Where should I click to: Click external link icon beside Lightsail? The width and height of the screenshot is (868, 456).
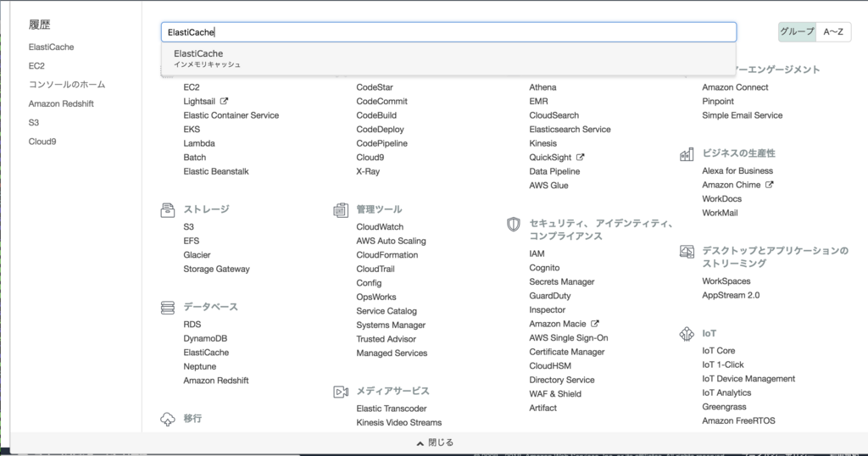[x=224, y=101]
